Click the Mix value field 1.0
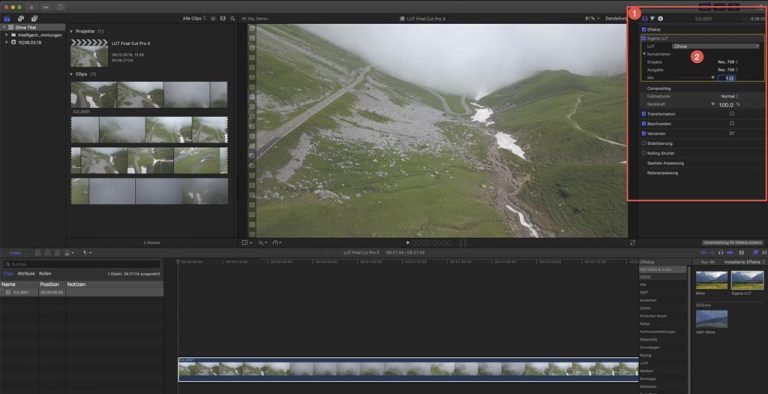This screenshot has height=394, width=768. coord(726,78)
